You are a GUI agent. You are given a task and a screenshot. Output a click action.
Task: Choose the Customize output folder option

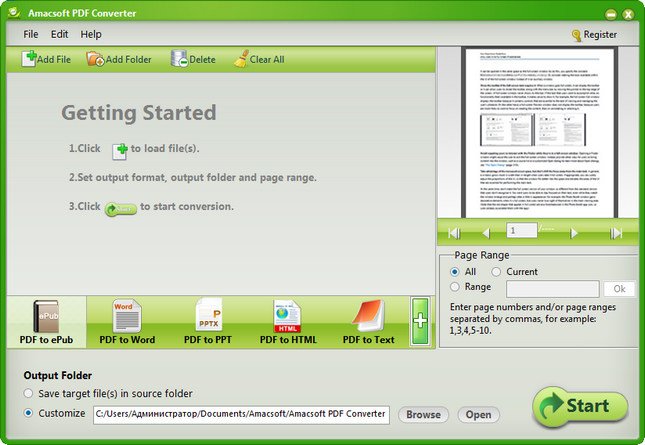(28, 413)
